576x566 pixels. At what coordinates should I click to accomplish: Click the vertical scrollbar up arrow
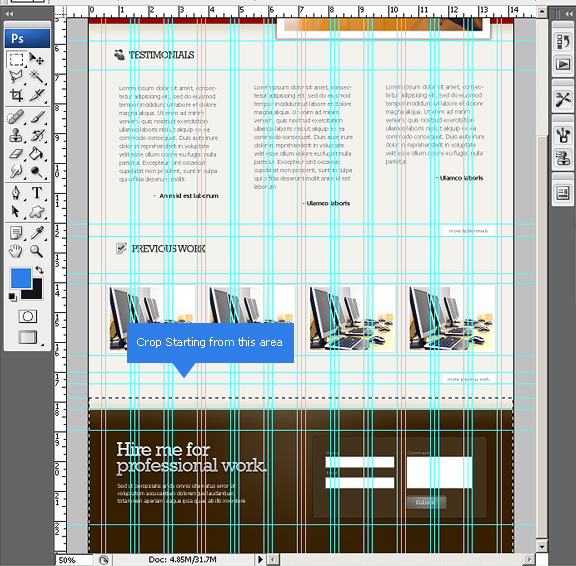coord(542,12)
